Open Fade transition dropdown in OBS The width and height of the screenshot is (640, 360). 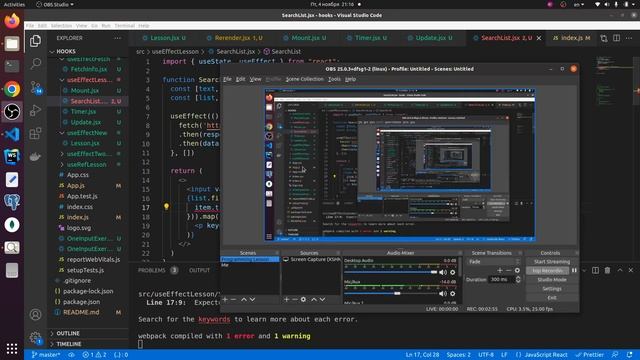[x=494, y=262]
